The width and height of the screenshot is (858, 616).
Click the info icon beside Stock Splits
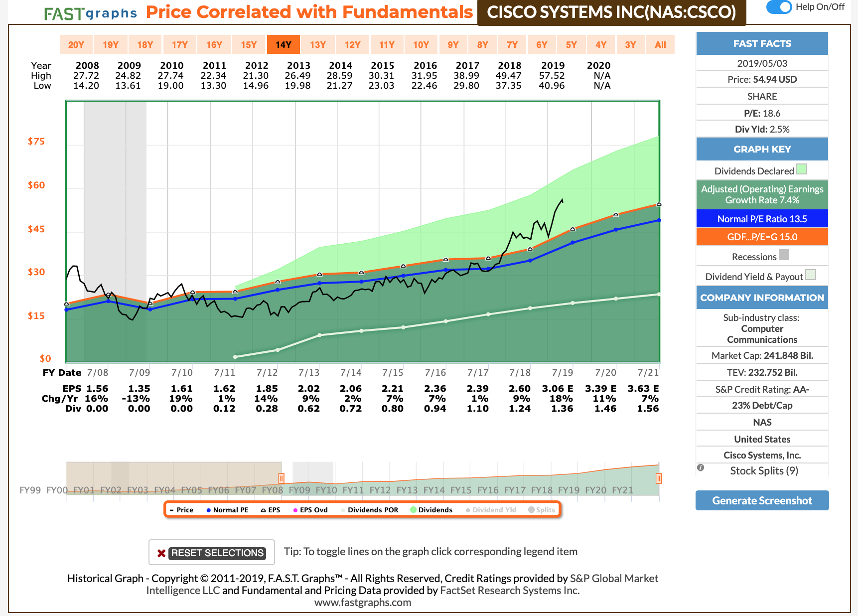(702, 467)
